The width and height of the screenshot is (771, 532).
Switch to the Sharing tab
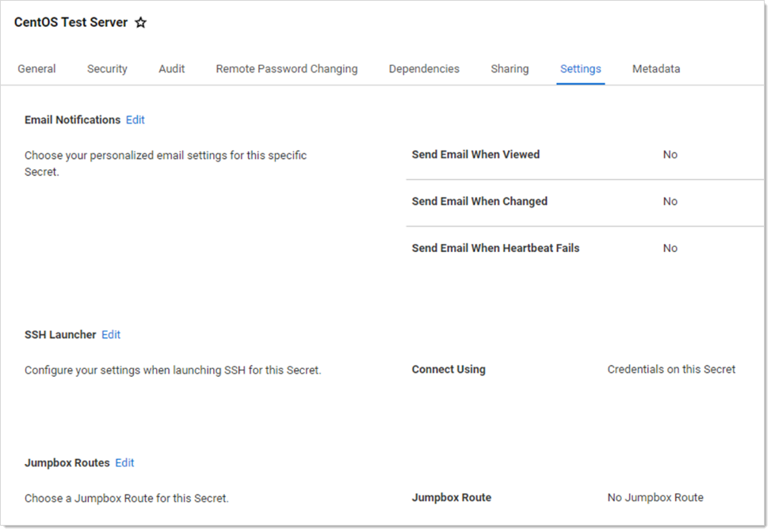tap(510, 69)
